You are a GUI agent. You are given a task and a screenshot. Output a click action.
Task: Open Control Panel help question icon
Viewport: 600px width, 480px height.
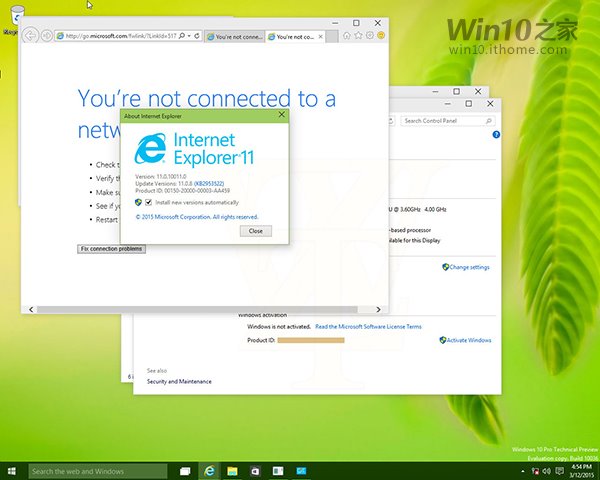496,135
